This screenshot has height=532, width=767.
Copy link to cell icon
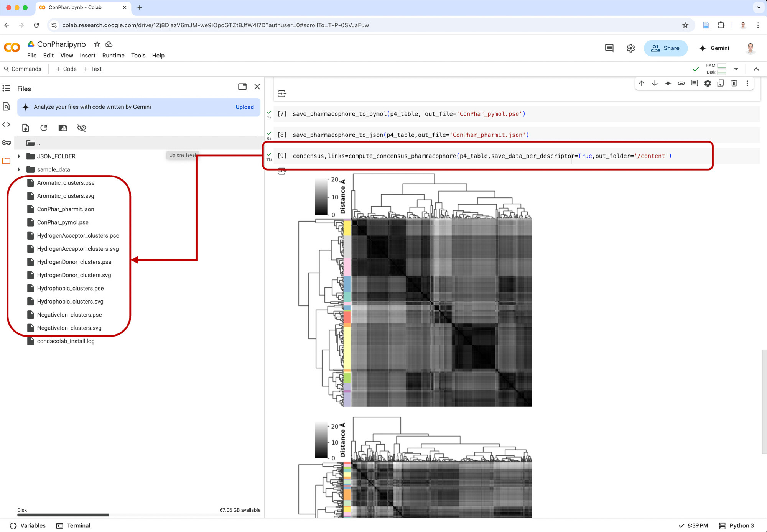681,83
